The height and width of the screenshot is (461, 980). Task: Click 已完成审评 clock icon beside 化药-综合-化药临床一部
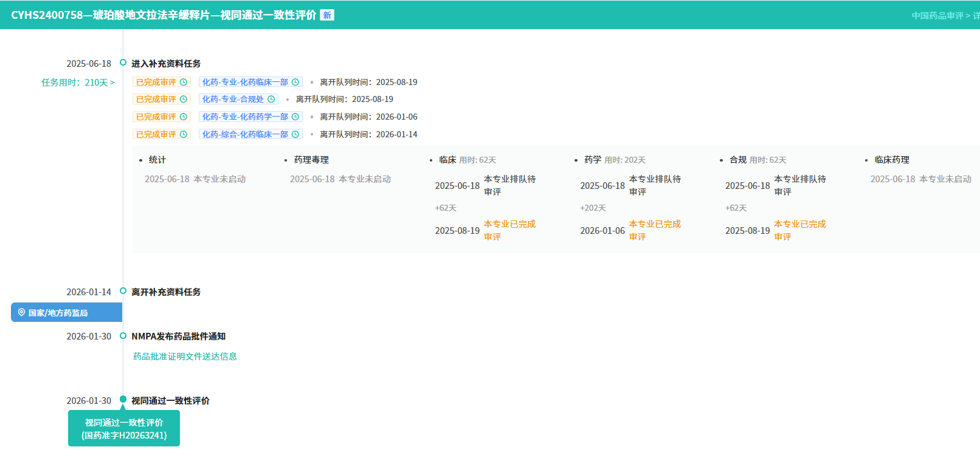(x=184, y=134)
